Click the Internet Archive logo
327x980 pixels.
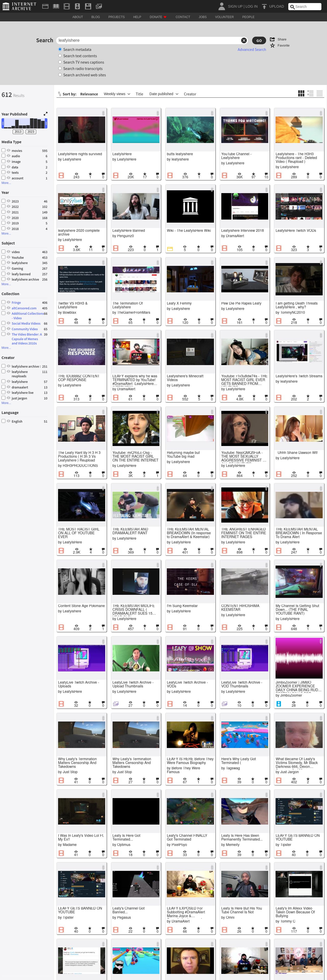(x=19, y=6)
